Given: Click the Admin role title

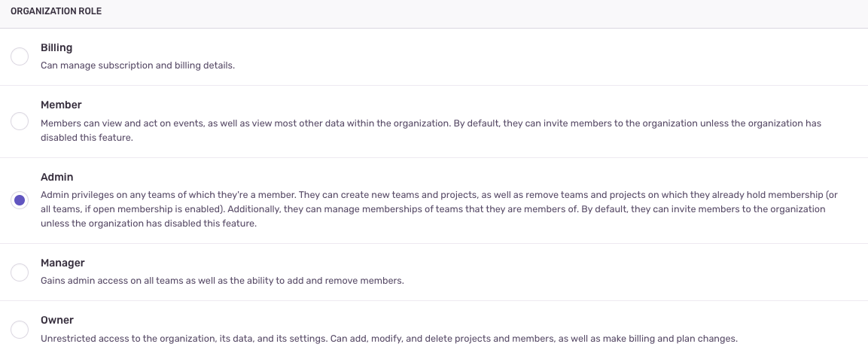Looking at the screenshot, I should (57, 177).
